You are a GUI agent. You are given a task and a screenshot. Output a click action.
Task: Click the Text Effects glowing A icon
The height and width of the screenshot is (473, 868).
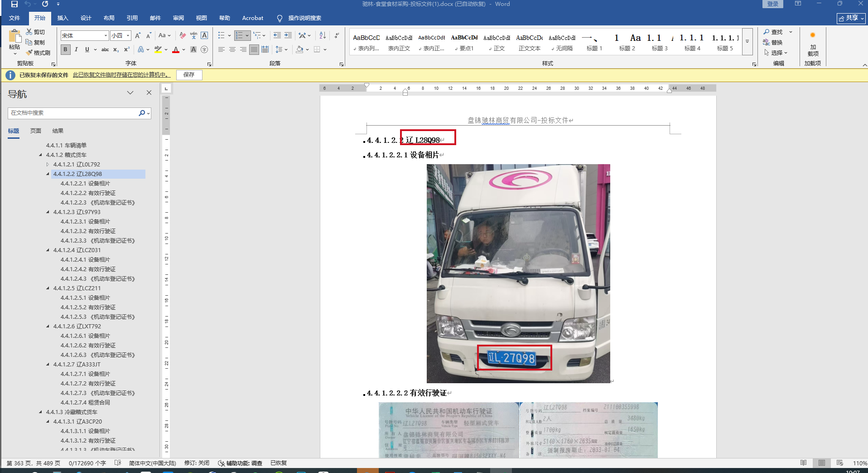141,49
